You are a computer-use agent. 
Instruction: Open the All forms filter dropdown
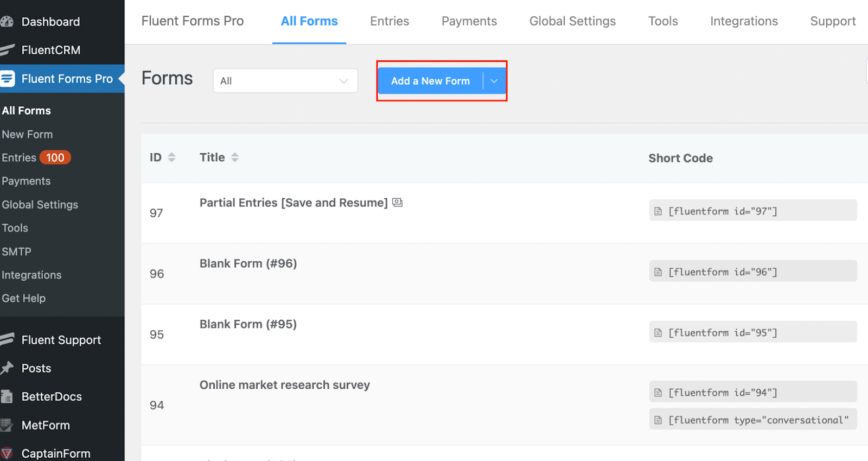pos(285,81)
